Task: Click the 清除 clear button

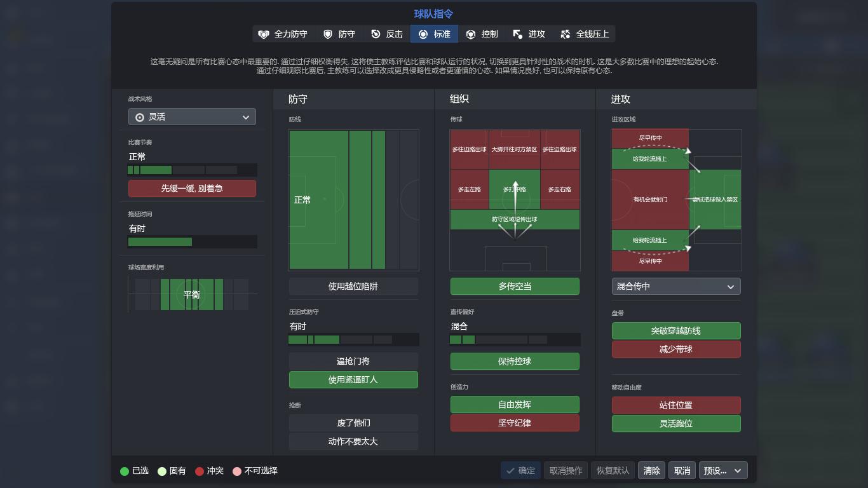Action: coord(651,470)
